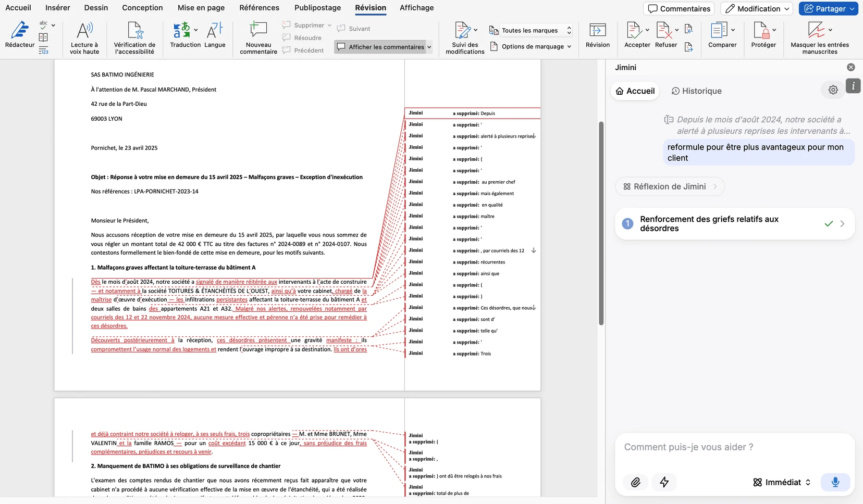Accept suggestion with green checkmark
The width and height of the screenshot is (863, 504).
tap(829, 224)
